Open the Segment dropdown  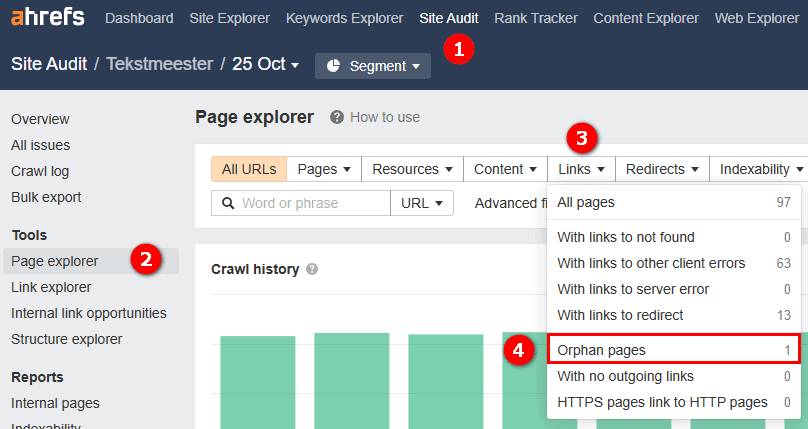coord(373,66)
